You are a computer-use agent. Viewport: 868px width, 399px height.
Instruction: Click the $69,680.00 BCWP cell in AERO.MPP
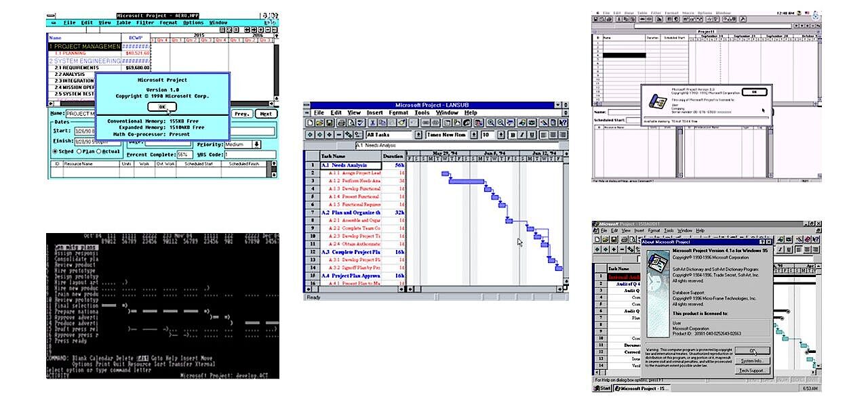[136, 68]
